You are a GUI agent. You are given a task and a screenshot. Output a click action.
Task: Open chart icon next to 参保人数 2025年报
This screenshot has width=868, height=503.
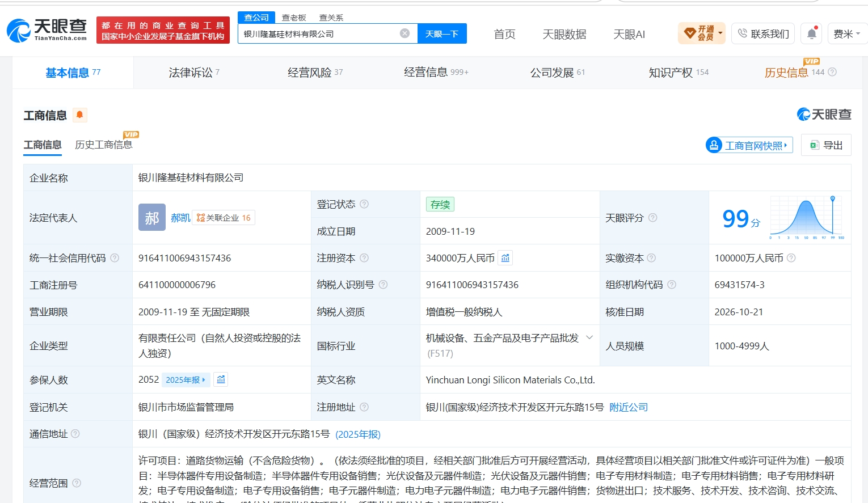(221, 379)
